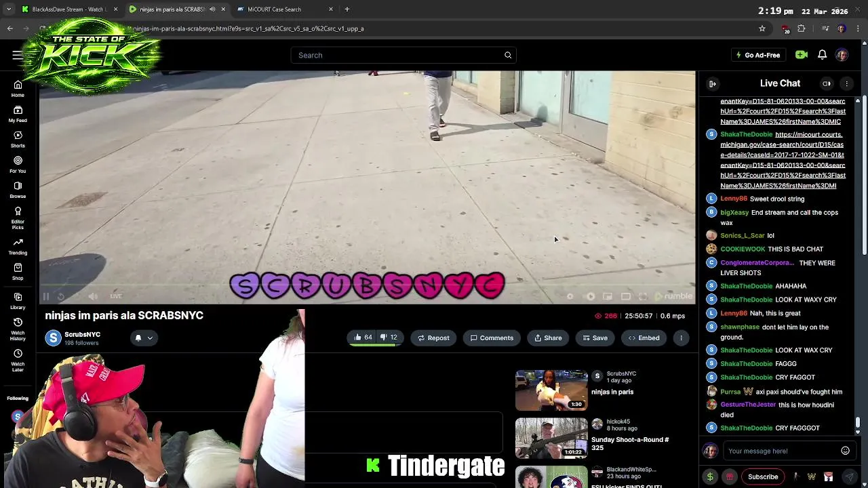Open the player settings gear
Screen dimensions: 868x488
tap(570, 296)
